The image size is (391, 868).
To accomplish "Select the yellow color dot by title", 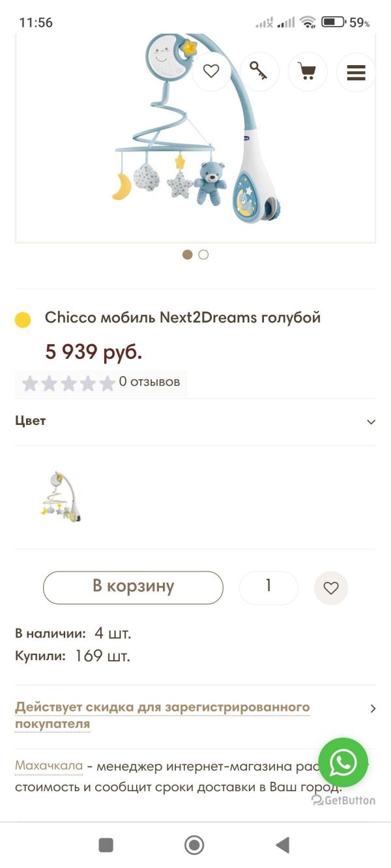I will (23, 320).
